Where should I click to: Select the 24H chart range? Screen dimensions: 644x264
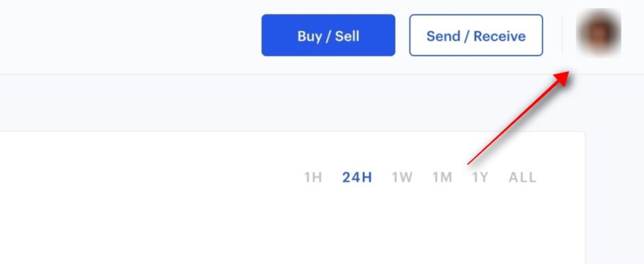(357, 177)
